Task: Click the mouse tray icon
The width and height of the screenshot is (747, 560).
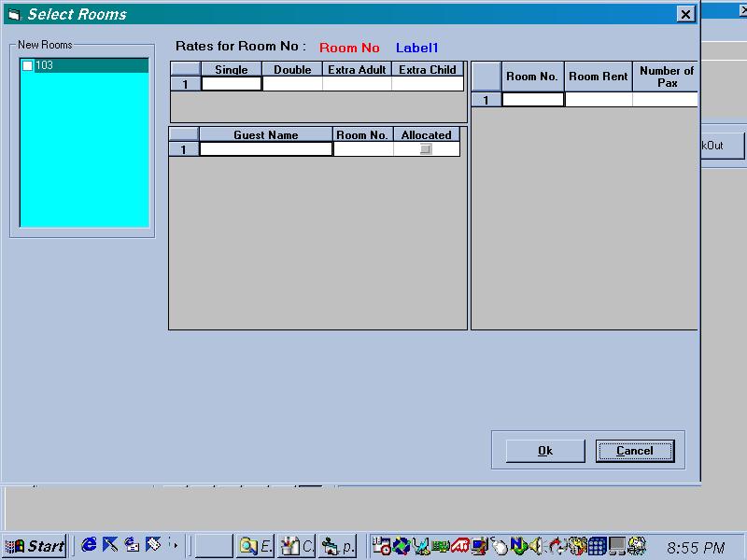Action: pyautogui.click(x=500, y=546)
